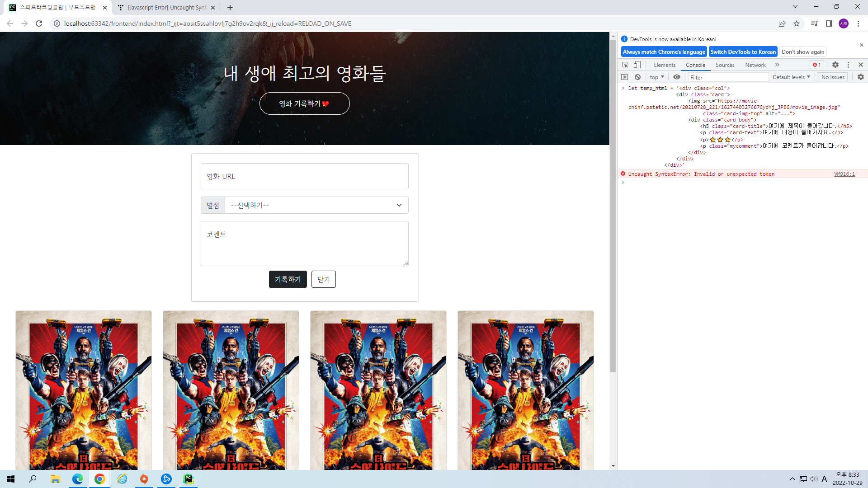
Task: Open Internet Explorer from the taskbar
Action: (122, 479)
